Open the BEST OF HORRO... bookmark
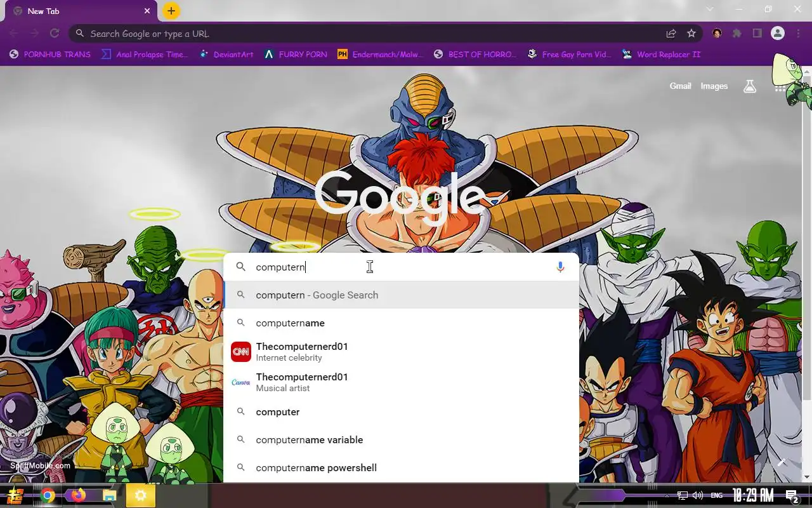Viewport: 812px width, 508px height. pyautogui.click(x=475, y=55)
